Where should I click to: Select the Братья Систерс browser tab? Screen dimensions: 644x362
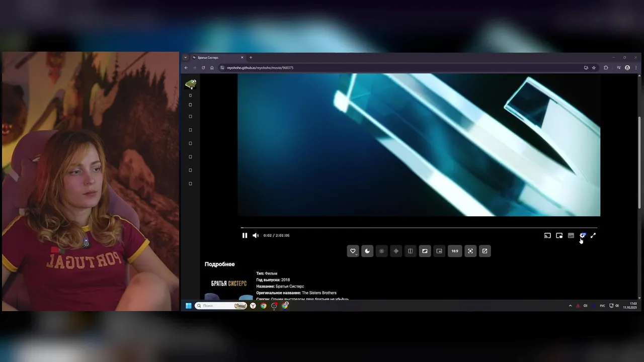point(217,57)
